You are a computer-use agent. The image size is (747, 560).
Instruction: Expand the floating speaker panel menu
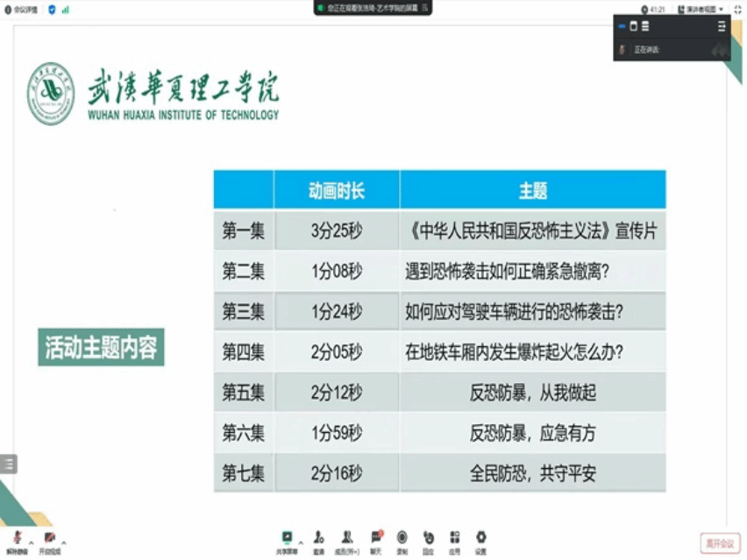(x=721, y=26)
